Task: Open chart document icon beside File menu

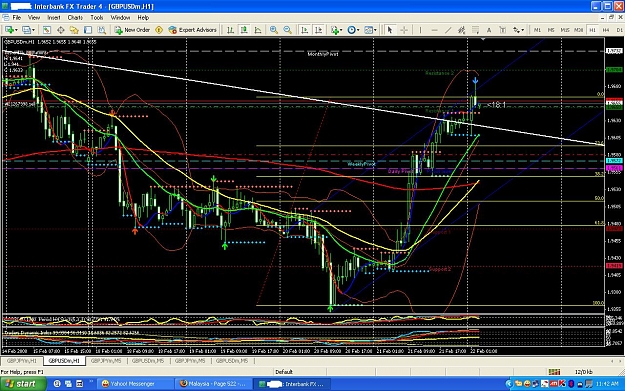Action: [6, 18]
